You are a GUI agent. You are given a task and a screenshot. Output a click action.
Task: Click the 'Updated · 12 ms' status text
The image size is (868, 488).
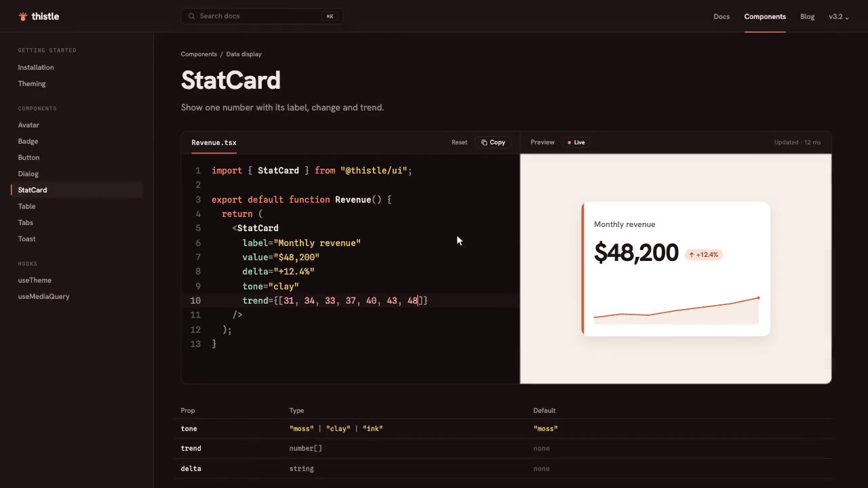point(797,142)
